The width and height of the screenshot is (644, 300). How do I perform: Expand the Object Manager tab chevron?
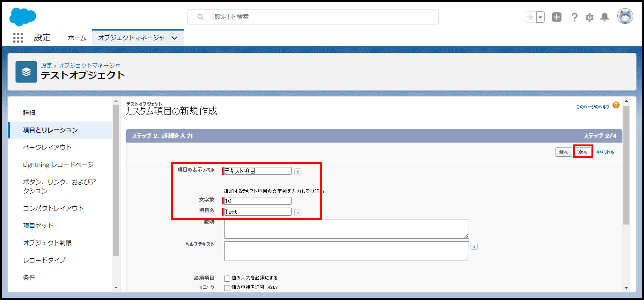[x=174, y=38]
